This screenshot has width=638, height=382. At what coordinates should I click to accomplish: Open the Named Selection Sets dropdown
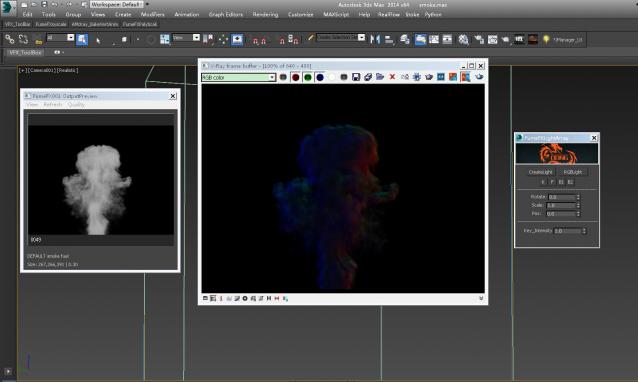pyautogui.click(x=341, y=37)
